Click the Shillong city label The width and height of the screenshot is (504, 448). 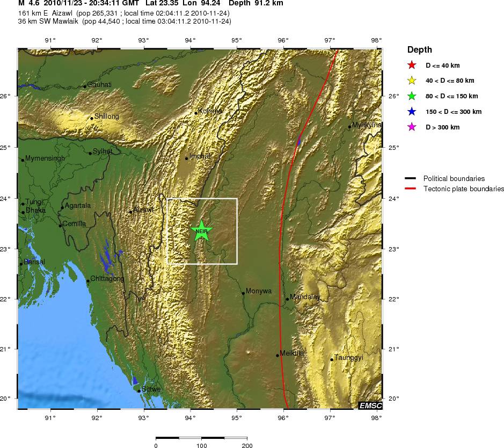106,117
